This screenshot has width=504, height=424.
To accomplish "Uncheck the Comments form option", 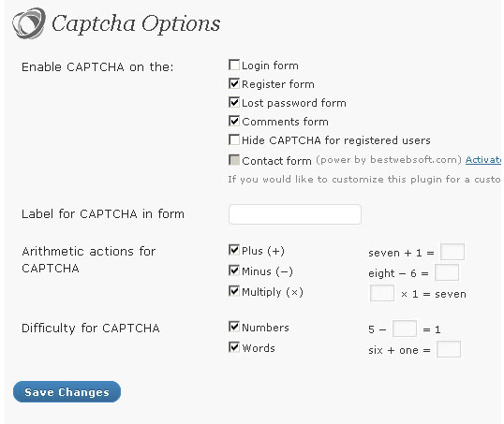I will pyautogui.click(x=234, y=121).
